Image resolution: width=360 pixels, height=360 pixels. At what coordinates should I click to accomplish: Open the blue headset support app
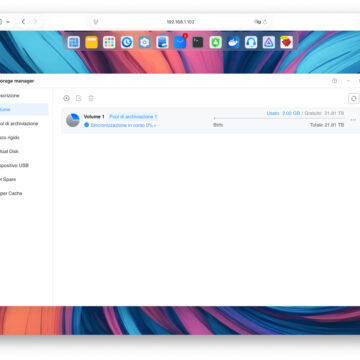click(x=251, y=42)
